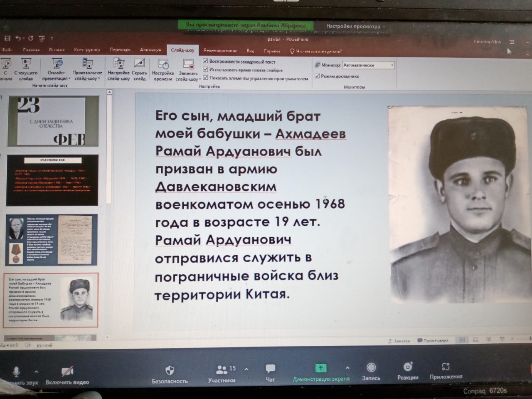Expand audio options arrow next to microphone
This screenshot has width=532, height=399.
coord(36,372)
